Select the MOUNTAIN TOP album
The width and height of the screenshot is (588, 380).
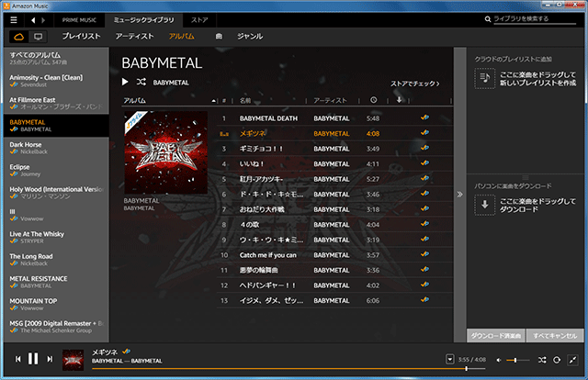click(56, 305)
